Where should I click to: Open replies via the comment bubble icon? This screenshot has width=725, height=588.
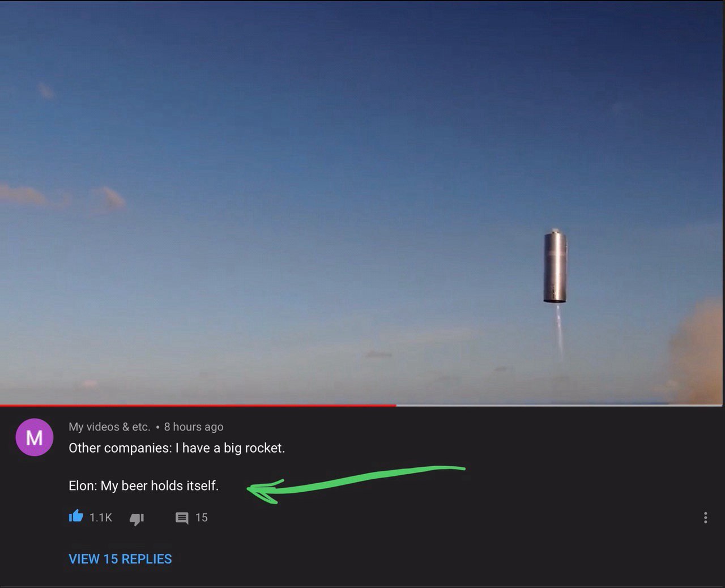click(x=182, y=518)
